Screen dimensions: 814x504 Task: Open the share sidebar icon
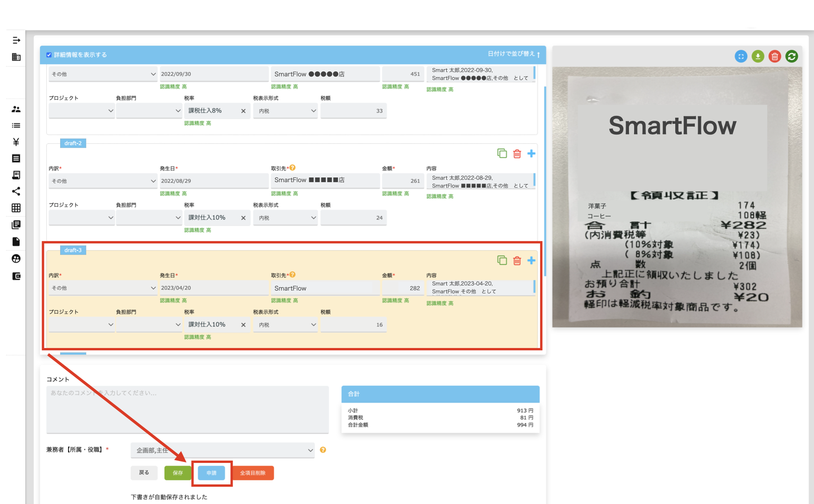pyautogui.click(x=16, y=192)
